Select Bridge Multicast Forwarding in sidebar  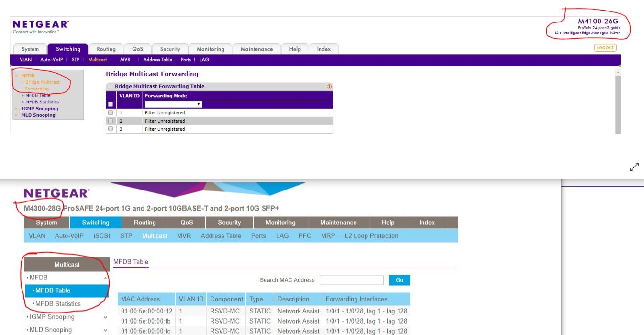tap(41, 85)
